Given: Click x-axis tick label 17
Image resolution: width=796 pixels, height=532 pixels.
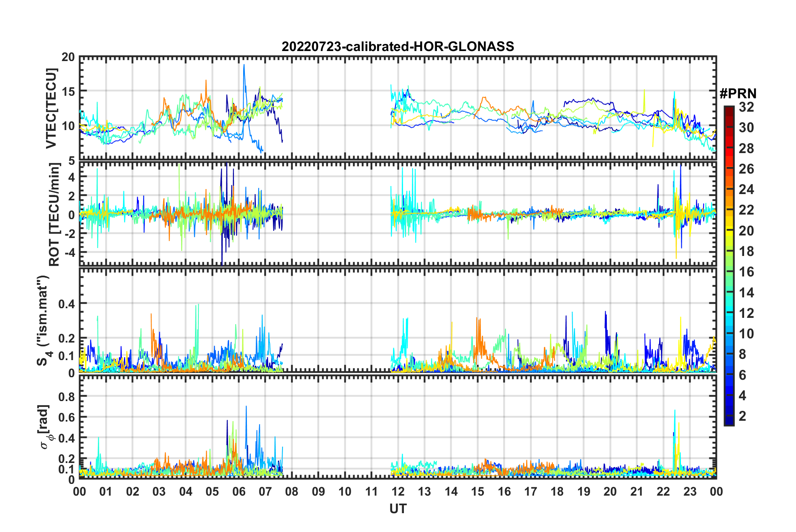Looking at the screenshot, I should (x=531, y=491).
